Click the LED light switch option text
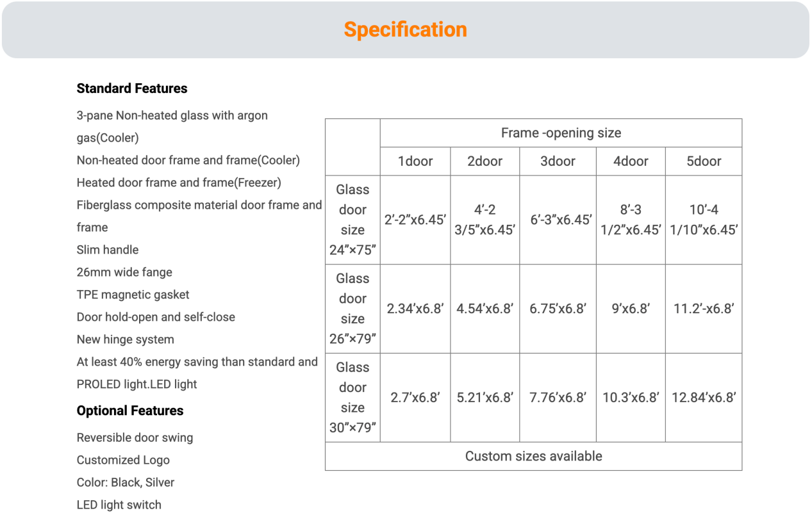The image size is (812, 513). pos(119,505)
